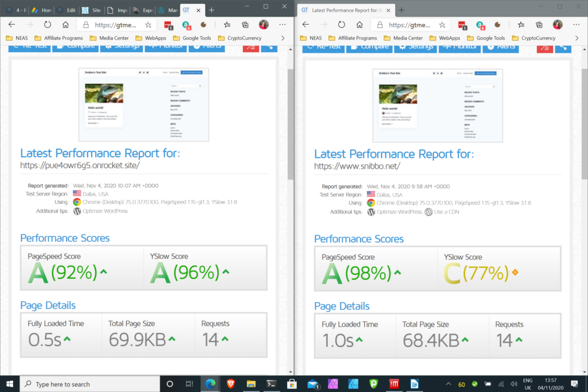Open WebApps bookmarks folder in right window
The height and width of the screenshot is (392, 588).
click(445, 38)
